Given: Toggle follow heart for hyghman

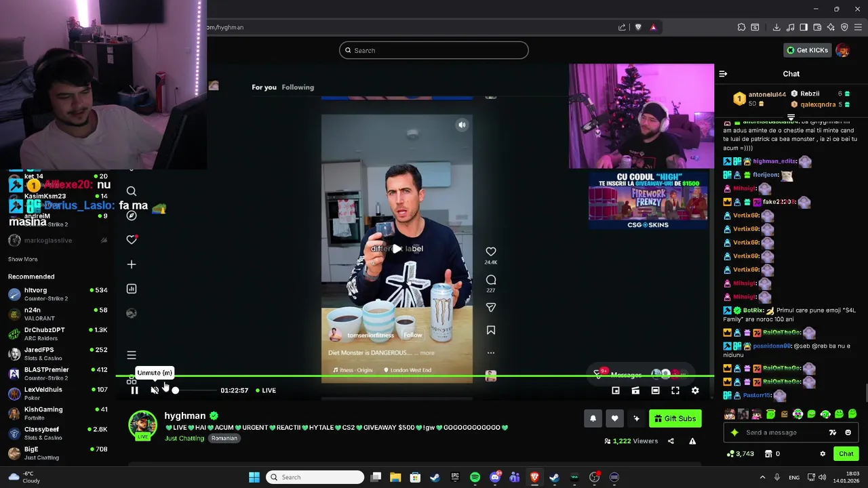Looking at the screenshot, I should [614, 419].
